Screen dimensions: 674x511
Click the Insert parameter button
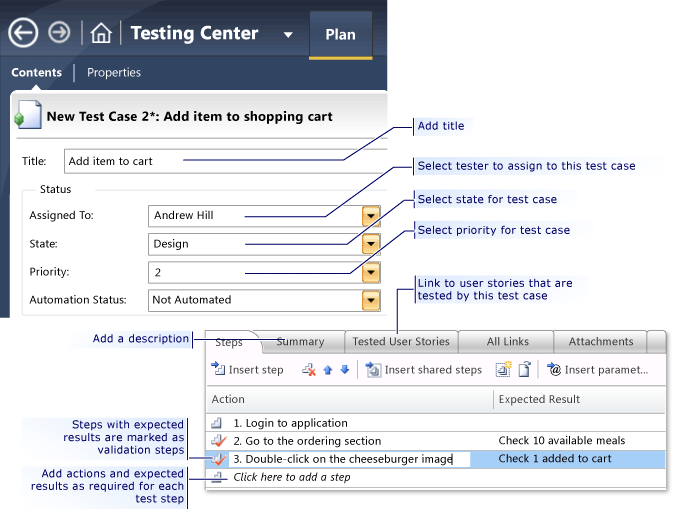(x=597, y=370)
